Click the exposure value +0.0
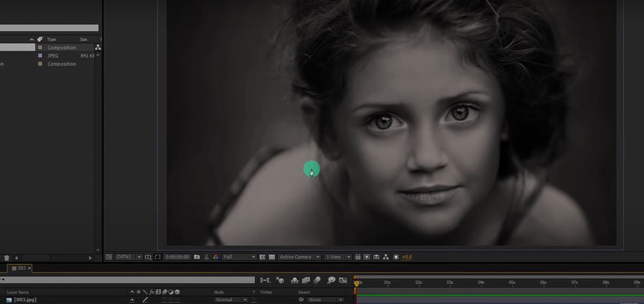The height and width of the screenshot is (304, 644). pos(407,257)
